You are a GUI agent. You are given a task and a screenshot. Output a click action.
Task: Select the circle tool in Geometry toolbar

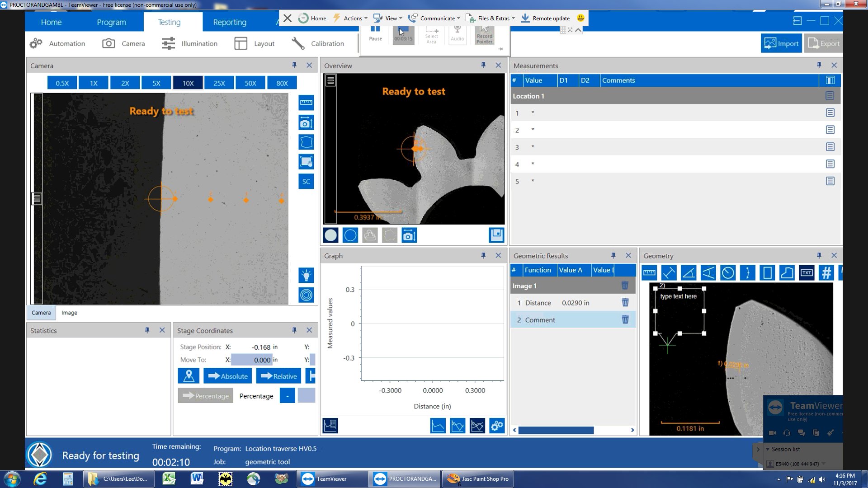point(728,273)
